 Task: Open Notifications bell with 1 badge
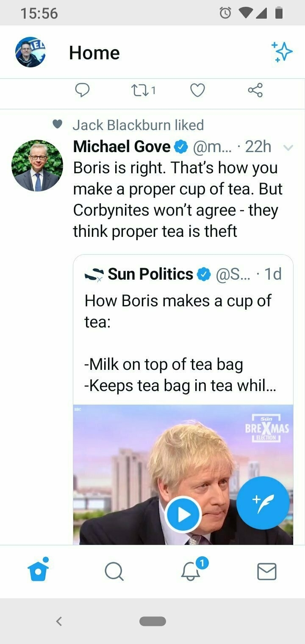click(x=191, y=572)
